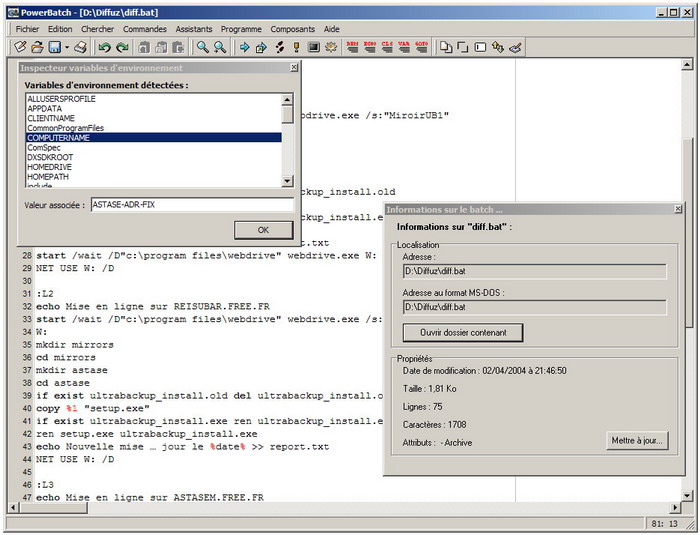Viewport: 700px width, 535px height.
Task: Click the Adresse field showing D:\Diffuz\diff.bat
Action: pyautogui.click(x=534, y=271)
